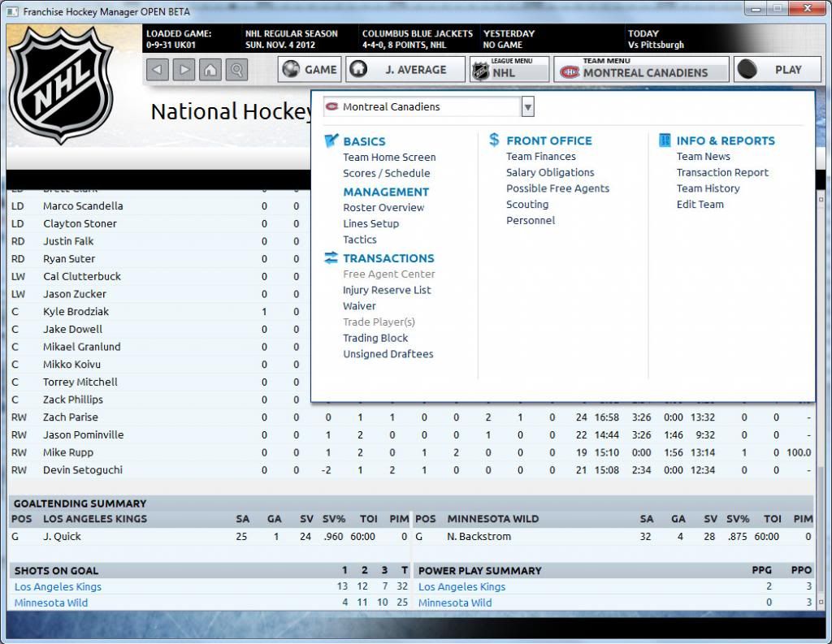Select the Montreal Canadiens team combo box
This screenshot has width=832, height=644.
click(429, 107)
